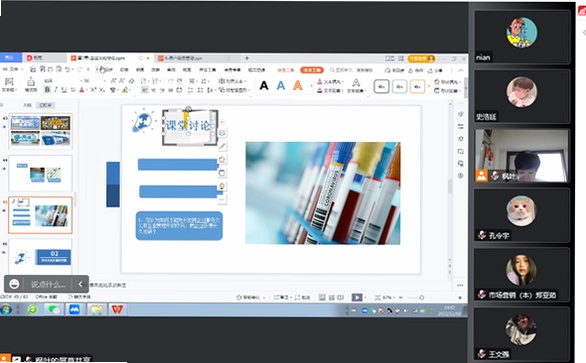
Task: Open the orange Text Tools ribbon tab
Action: (x=312, y=70)
